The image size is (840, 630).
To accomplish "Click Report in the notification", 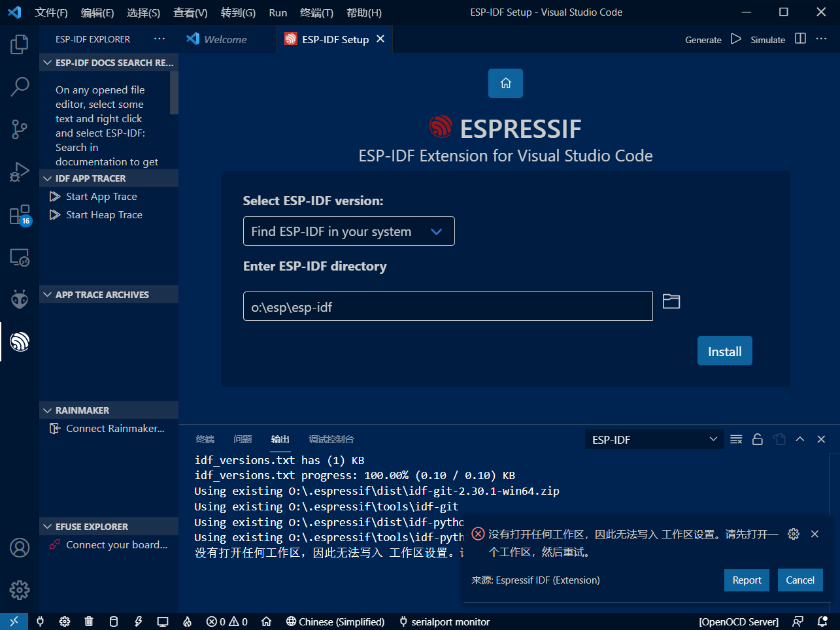I will click(x=747, y=580).
